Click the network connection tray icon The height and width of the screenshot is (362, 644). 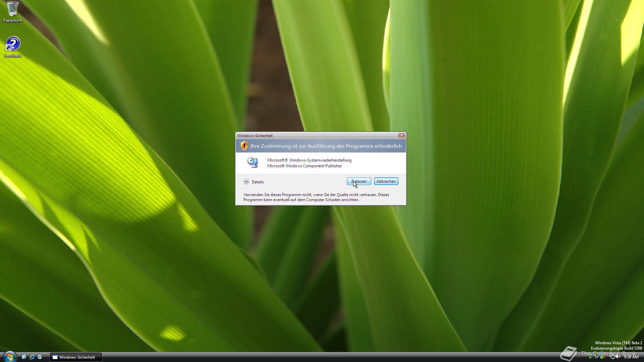point(612,356)
